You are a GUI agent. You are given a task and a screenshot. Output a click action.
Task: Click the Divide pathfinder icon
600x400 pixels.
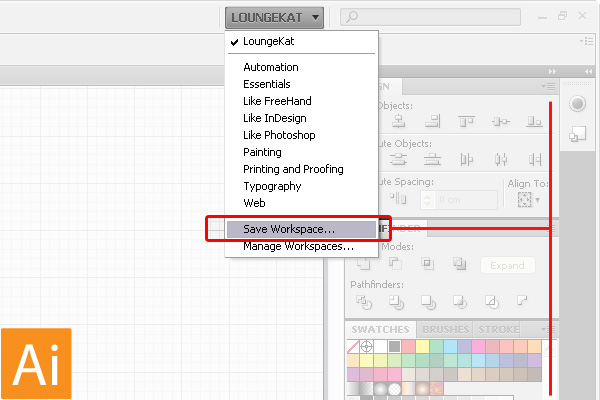(364, 302)
